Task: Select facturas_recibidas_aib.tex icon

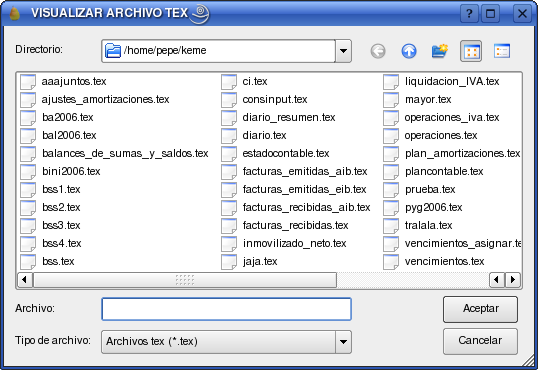Action: pos(229,208)
